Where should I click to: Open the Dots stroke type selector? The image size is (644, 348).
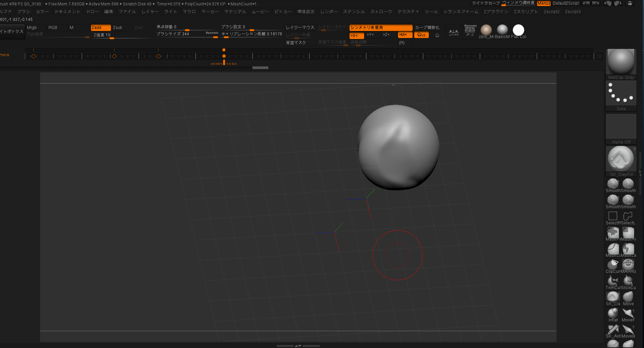(621, 96)
